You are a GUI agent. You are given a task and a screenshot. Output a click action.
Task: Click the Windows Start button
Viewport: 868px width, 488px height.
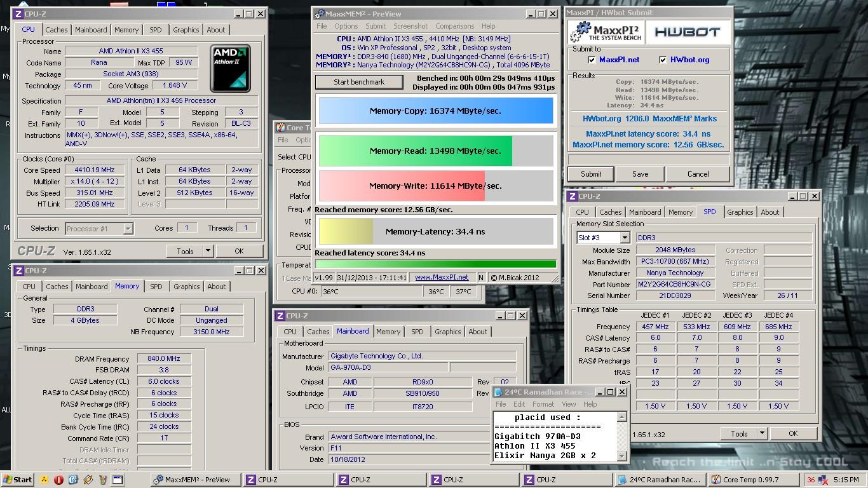tap(17, 480)
